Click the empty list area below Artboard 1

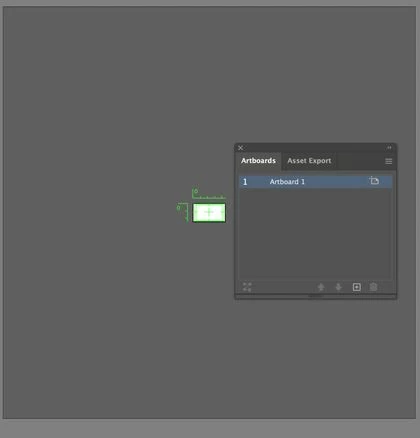click(315, 234)
